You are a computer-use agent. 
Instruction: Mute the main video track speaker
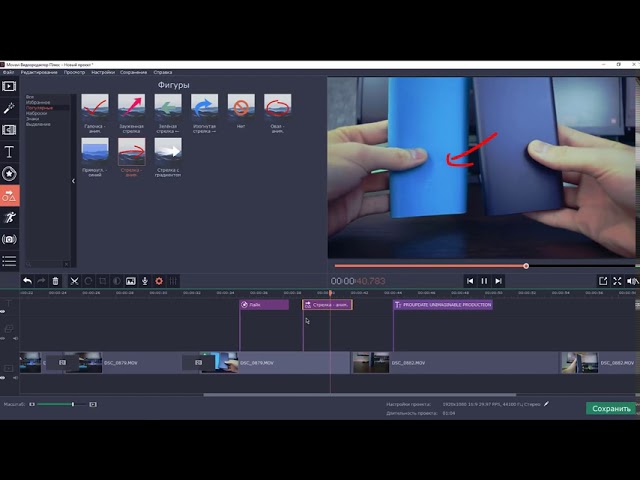pos(16,378)
